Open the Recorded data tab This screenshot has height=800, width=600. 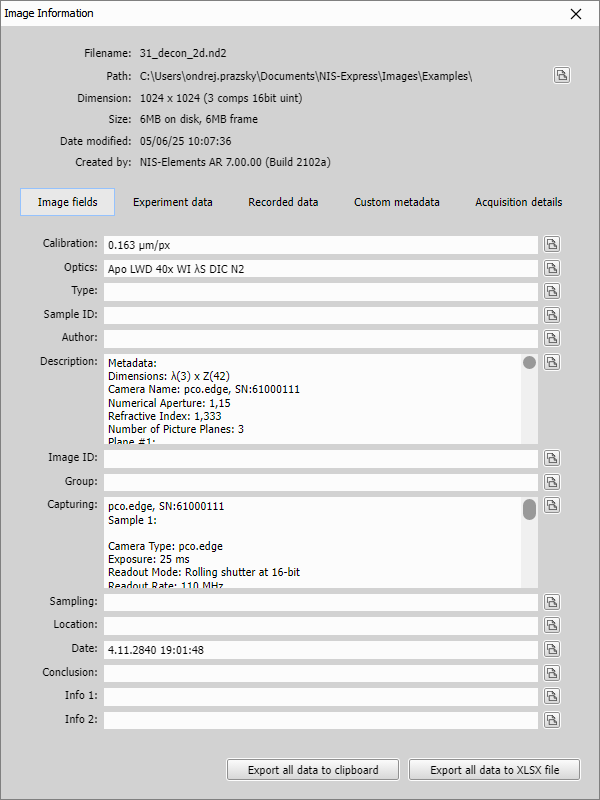click(x=283, y=202)
